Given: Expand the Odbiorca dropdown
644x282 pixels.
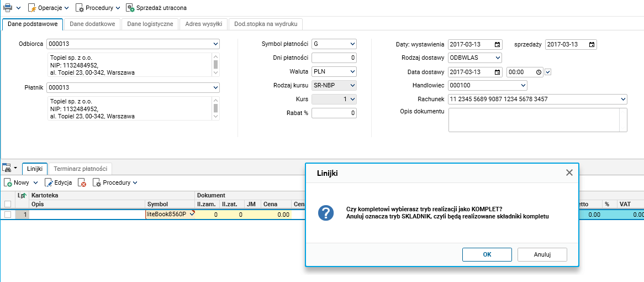Looking at the screenshot, I should coord(215,44).
